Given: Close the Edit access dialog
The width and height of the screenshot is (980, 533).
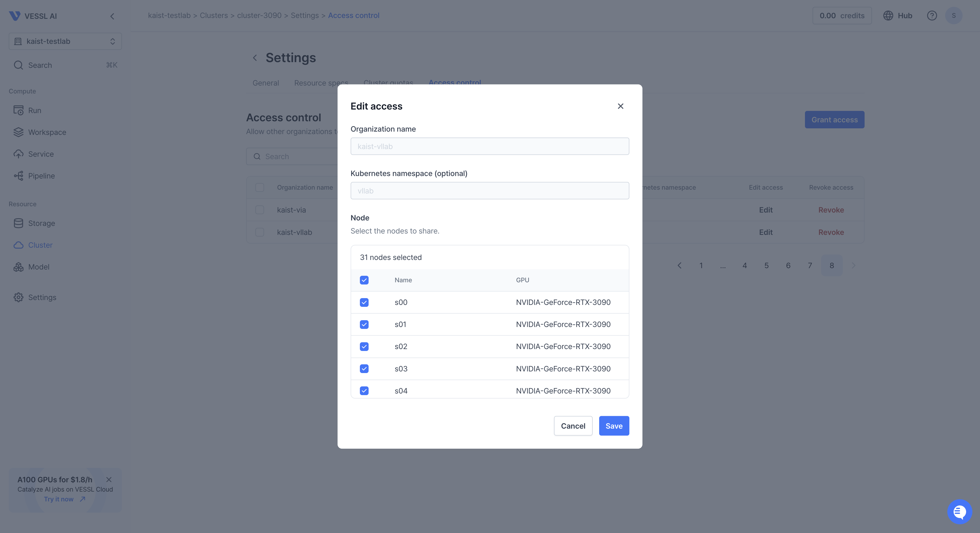Looking at the screenshot, I should click(x=620, y=106).
